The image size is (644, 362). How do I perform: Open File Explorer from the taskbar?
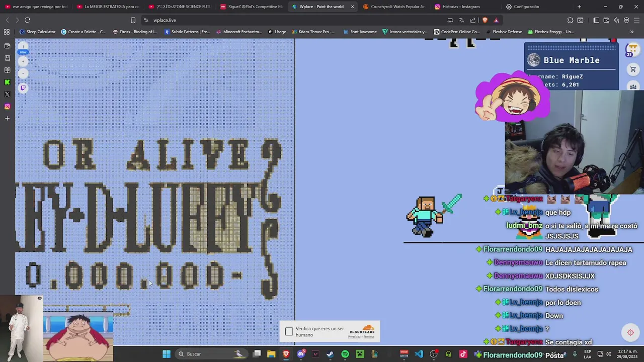(x=271, y=354)
